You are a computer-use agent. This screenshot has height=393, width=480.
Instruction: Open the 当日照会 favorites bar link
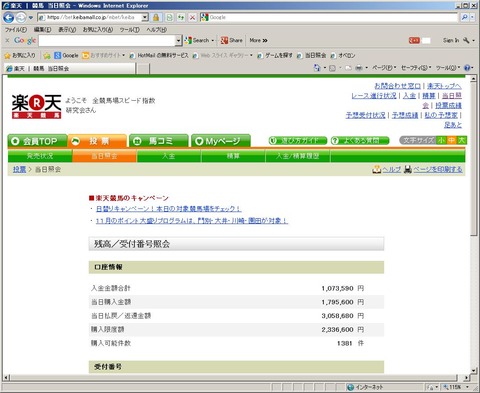312,55
